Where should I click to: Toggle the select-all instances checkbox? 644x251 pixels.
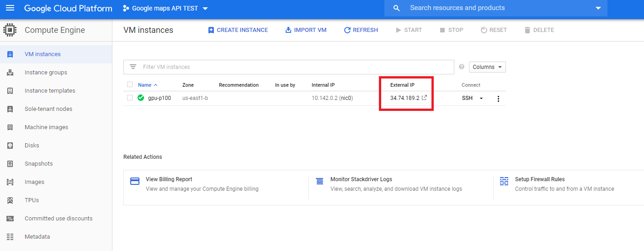pyautogui.click(x=130, y=84)
